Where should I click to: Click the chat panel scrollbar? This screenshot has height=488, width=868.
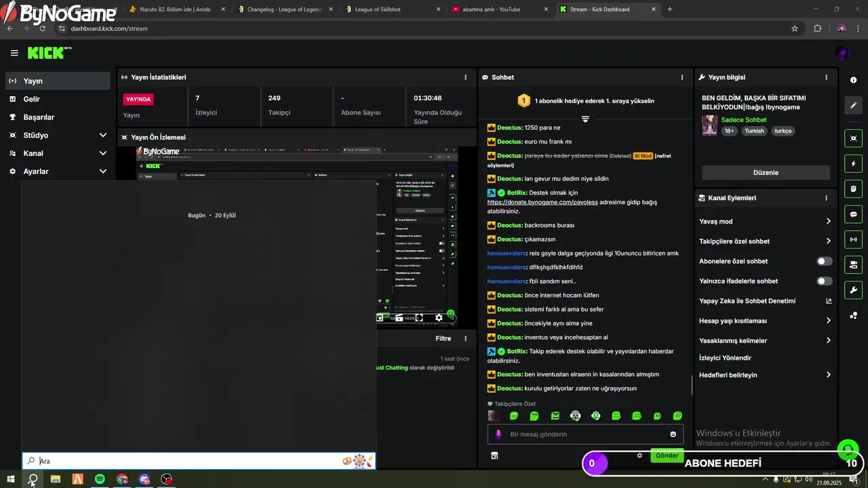pyautogui.click(x=692, y=384)
